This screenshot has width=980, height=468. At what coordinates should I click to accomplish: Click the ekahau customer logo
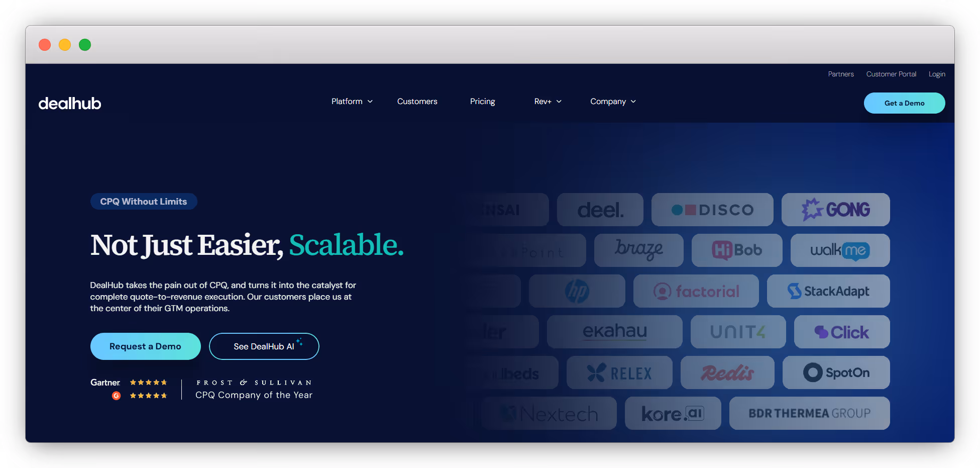(x=615, y=332)
